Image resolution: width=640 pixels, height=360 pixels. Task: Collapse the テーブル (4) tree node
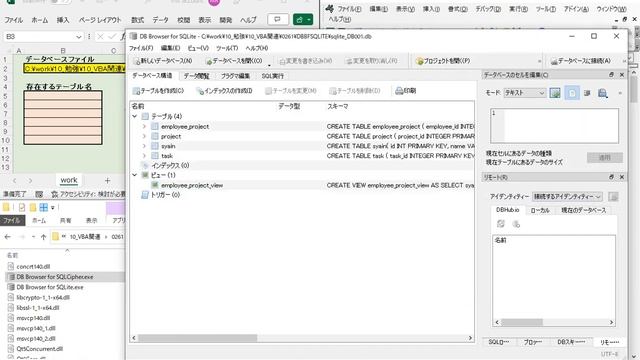tap(135, 116)
